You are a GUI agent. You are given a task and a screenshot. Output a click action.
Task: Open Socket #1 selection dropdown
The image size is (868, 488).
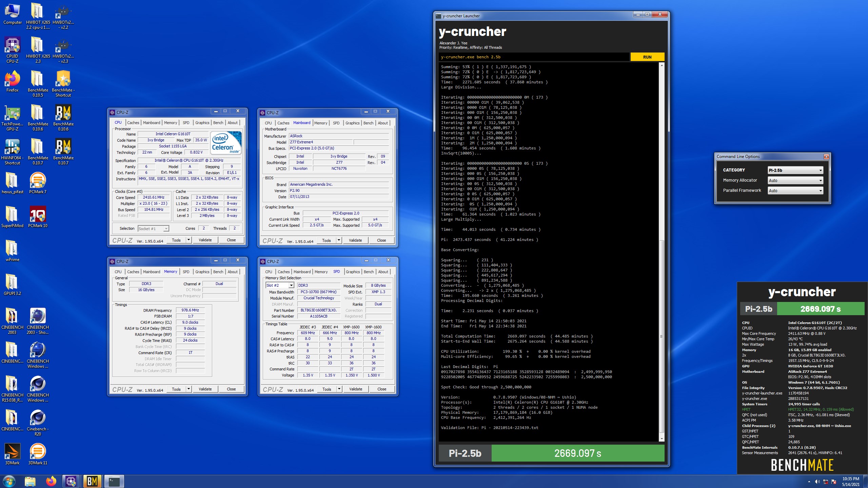153,229
